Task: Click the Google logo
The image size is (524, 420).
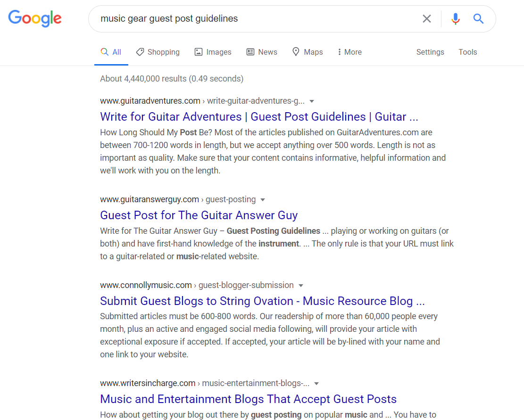Action: pos(35,18)
